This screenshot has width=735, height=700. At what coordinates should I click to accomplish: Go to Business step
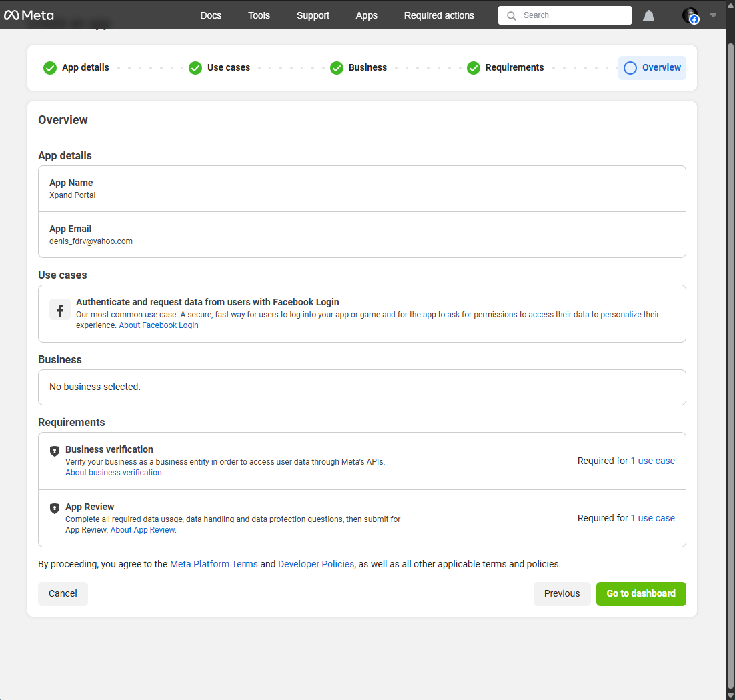(x=359, y=67)
